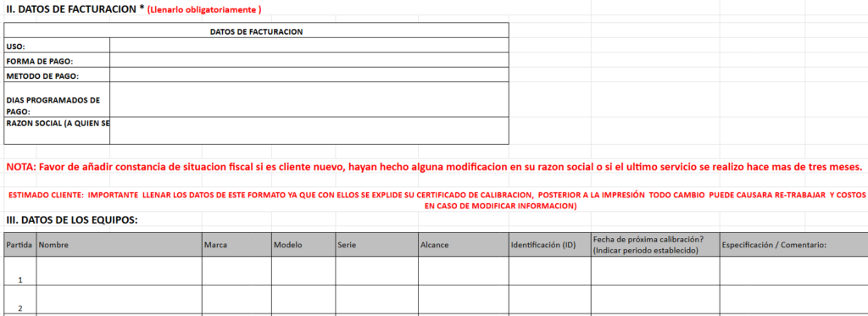Click the 'Marca' column header
The image size is (868, 316).
236,245
